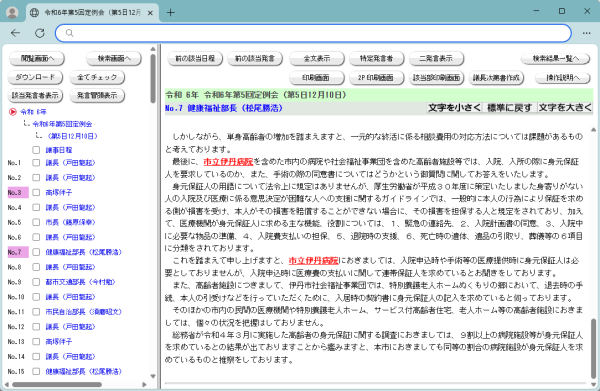Tick the checkbox for No.3 高塚伴子
This screenshot has width=600, height=391.
tap(36, 192)
